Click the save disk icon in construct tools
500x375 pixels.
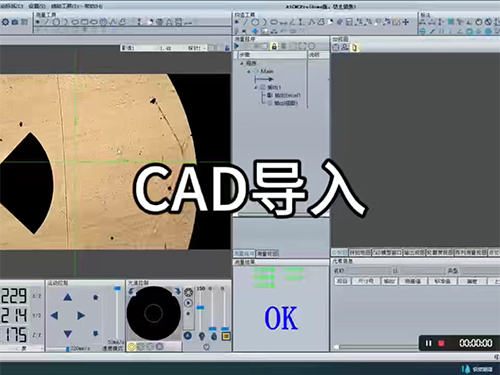349,22
